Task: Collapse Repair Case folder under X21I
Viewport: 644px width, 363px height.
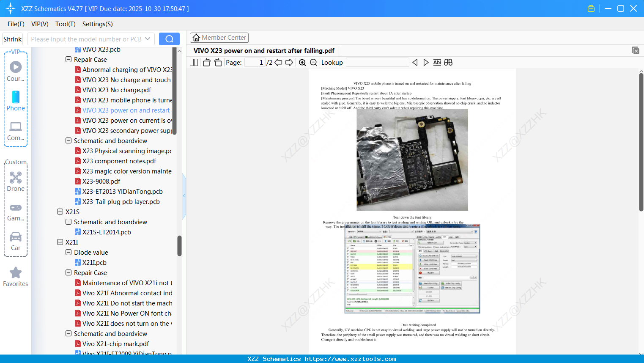Action: 69,273
